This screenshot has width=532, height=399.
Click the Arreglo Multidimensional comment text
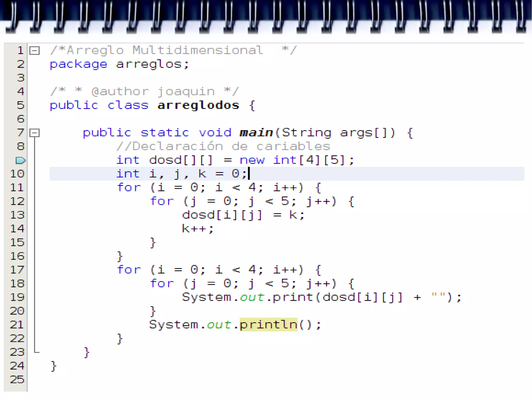(165, 50)
